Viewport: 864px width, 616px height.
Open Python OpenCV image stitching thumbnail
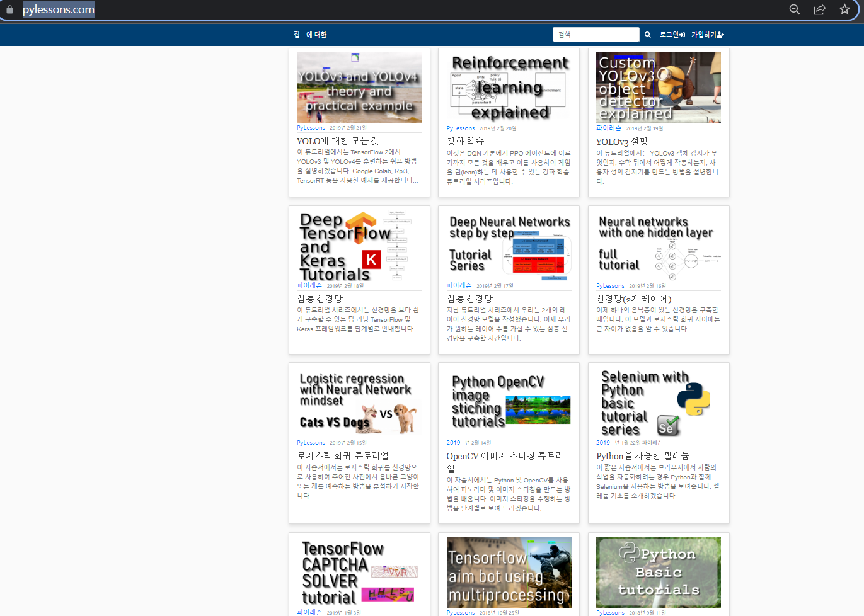(x=509, y=402)
